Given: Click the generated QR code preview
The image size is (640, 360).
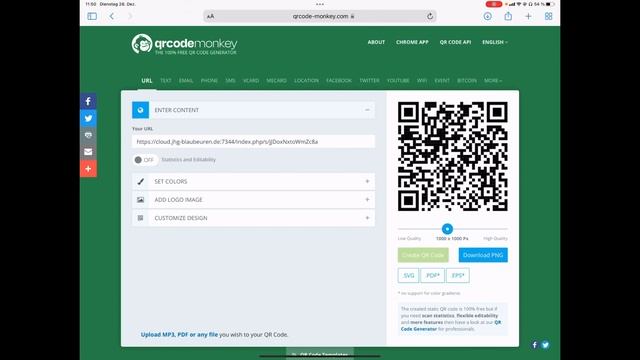Looking at the screenshot, I should (453, 156).
